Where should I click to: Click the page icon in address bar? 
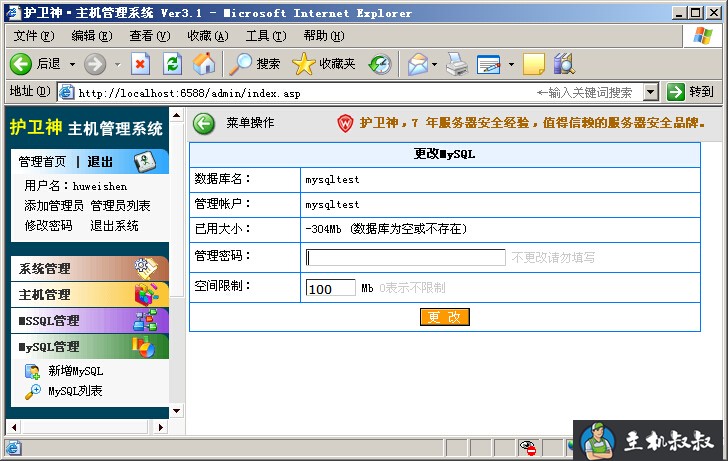click(66, 92)
